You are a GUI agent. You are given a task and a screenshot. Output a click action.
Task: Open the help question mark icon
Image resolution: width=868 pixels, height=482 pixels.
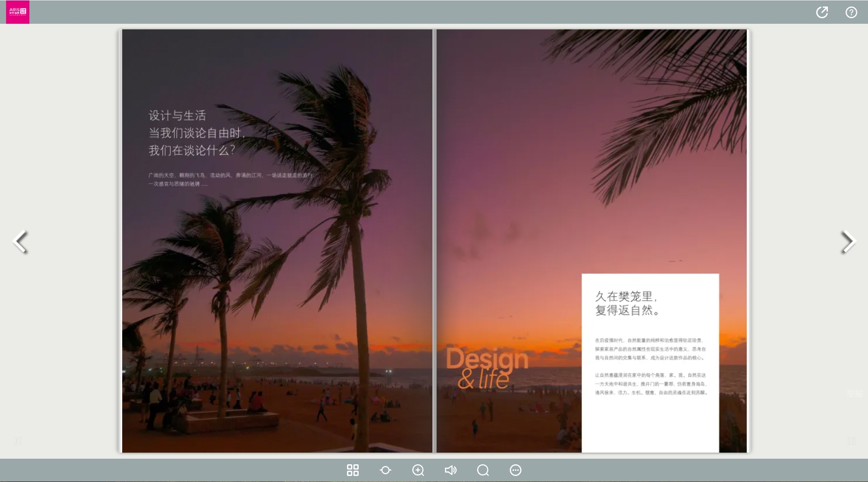(851, 12)
